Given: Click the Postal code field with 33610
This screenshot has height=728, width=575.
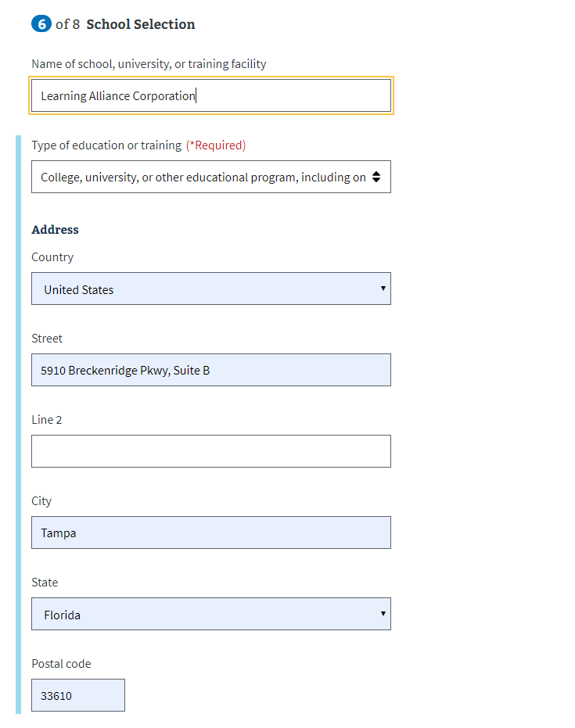Looking at the screenshot, I should tap(78, 695).
